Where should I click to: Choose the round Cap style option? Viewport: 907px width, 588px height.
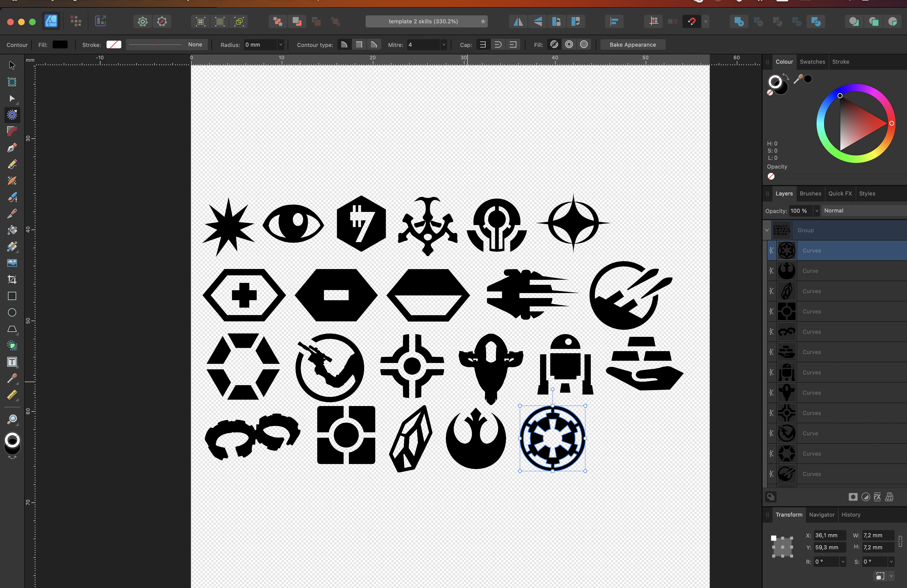click(x=498, y=44)
